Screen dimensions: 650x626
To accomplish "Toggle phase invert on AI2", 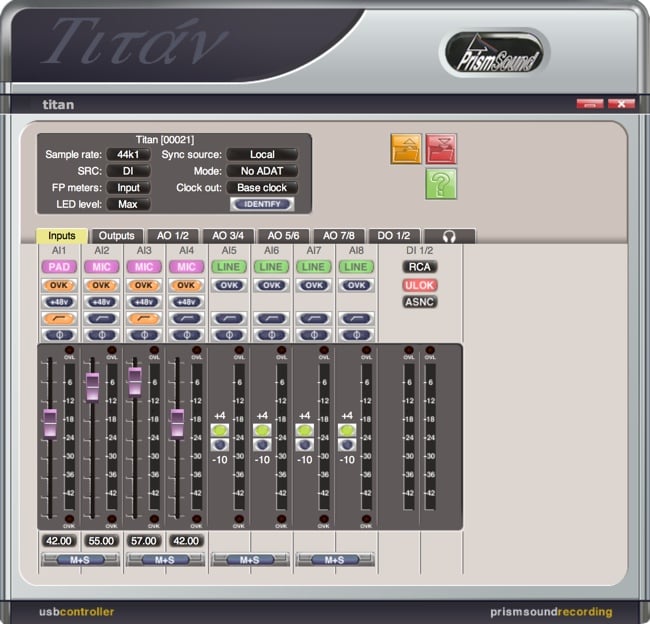I will pyautogui.click(x=102, y=335).
